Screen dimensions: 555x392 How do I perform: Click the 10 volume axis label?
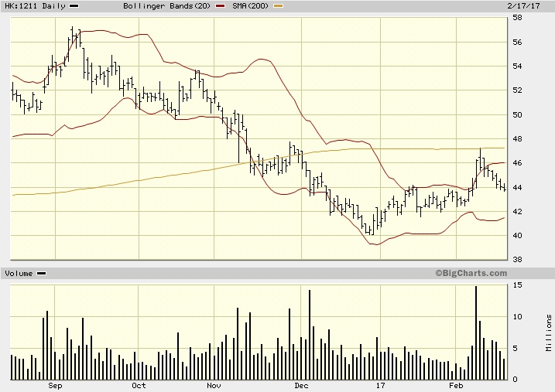[x=517, y=317]
